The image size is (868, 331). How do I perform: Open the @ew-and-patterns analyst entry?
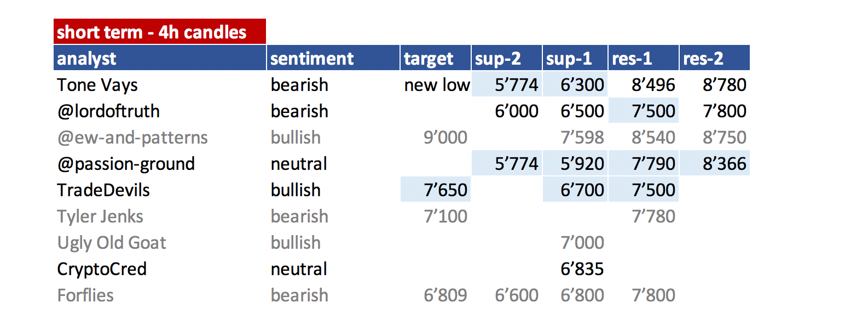132,138
